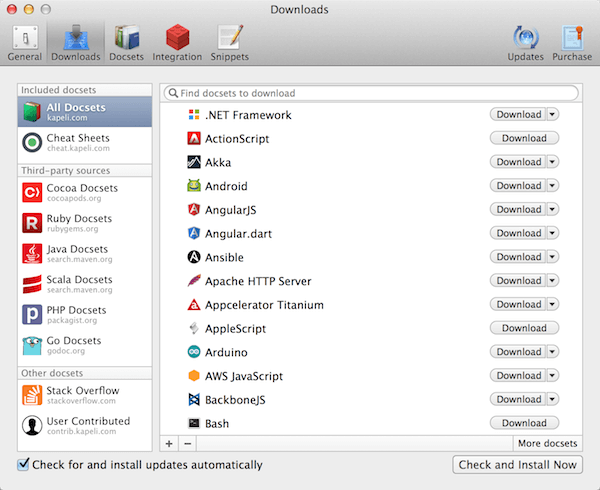Select the Ansible row text
Image resolution: width=600 pixels, height=490 pixels.
coord(224,257)
